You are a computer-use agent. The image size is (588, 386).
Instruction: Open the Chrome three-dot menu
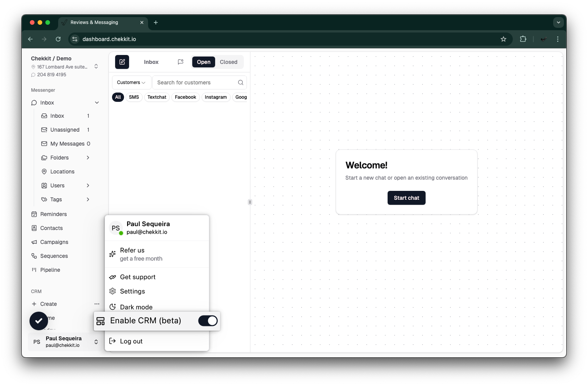[557, 39]
